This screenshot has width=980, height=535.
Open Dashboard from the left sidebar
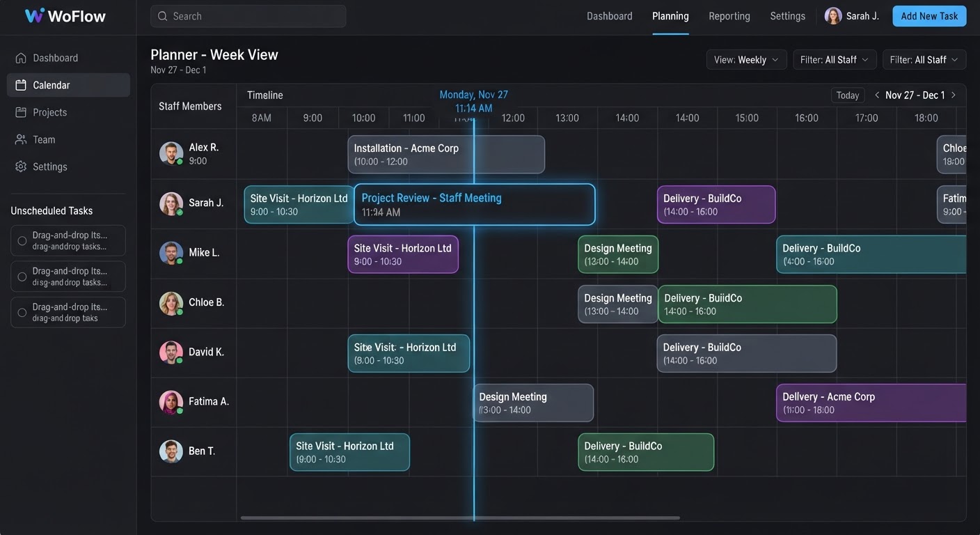[68, 58]
